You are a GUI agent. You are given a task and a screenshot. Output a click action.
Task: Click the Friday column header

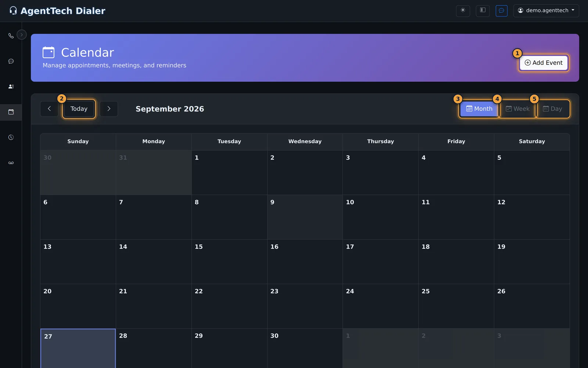tap(456, 141)
